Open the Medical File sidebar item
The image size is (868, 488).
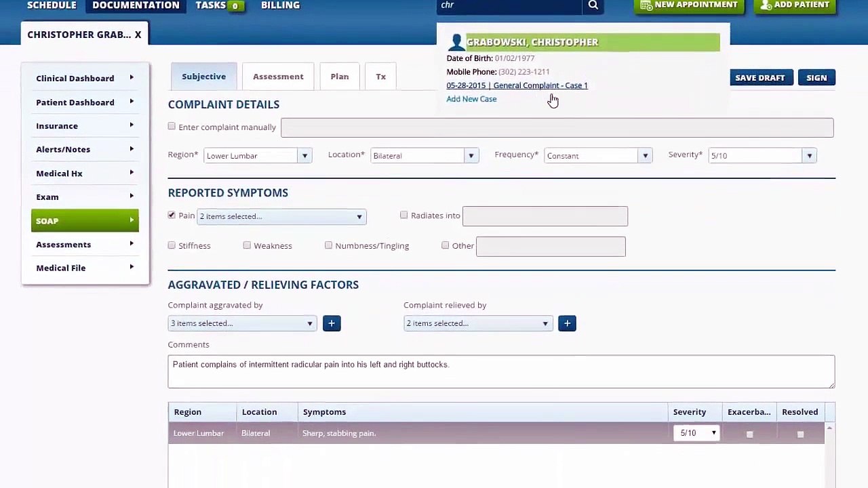tap(85, 268)
